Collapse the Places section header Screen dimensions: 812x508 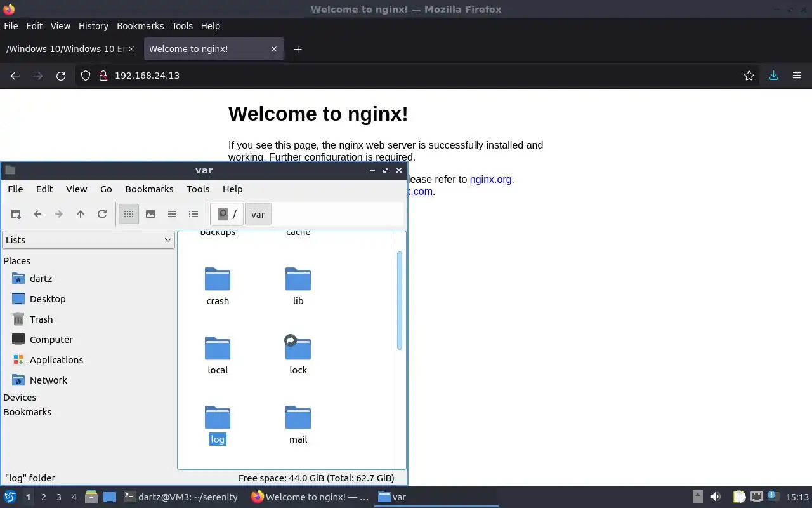17,261
